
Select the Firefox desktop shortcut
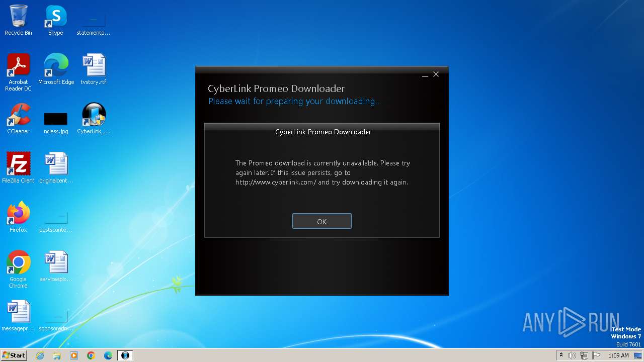[x=18, y=217]
